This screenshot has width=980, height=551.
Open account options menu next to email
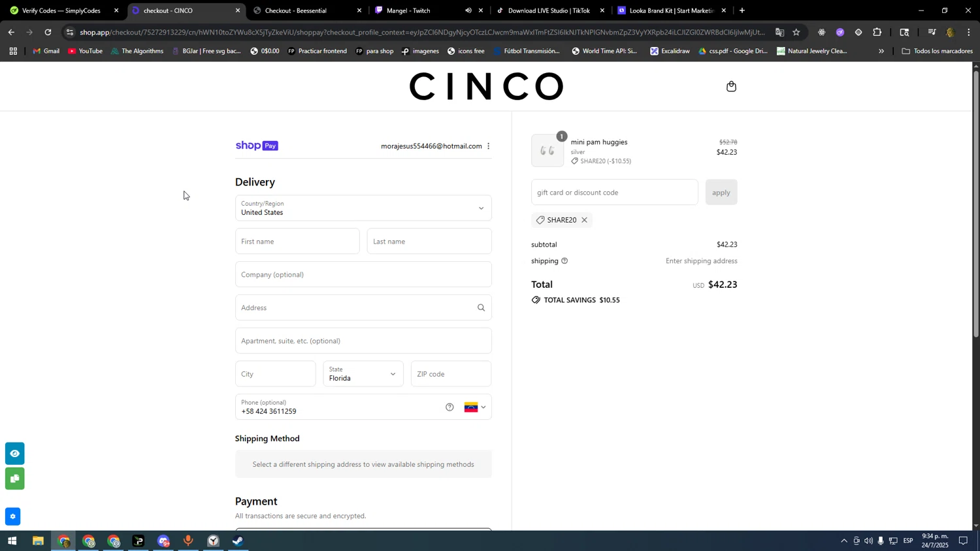(488, 146)
